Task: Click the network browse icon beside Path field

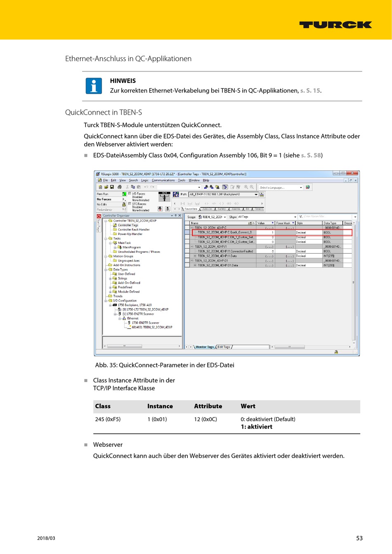Action: [x=262, y=194]
